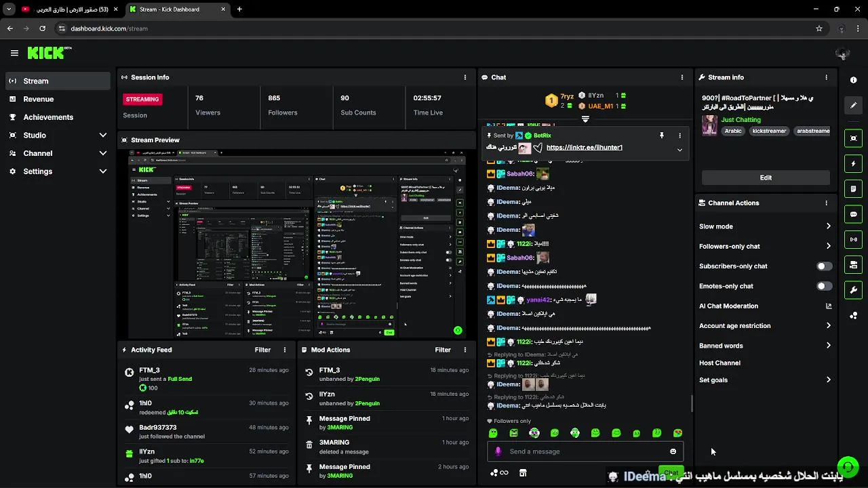The height and width of the screenshot is (488, 868).
Task: Open the profile avatar at top right
Action: [842, 53]
